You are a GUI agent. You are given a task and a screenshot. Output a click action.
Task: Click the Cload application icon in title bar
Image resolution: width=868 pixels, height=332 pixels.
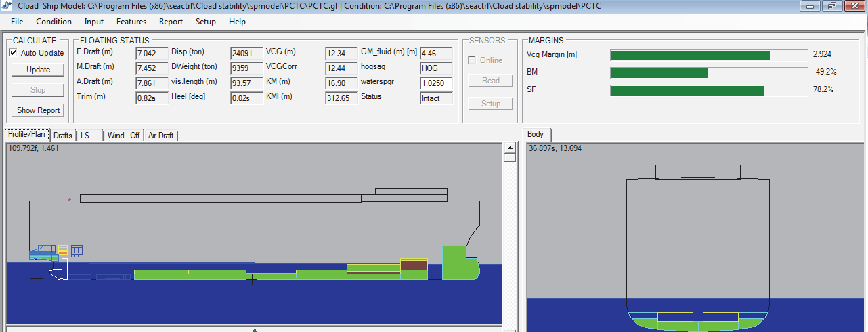point(7,6)
